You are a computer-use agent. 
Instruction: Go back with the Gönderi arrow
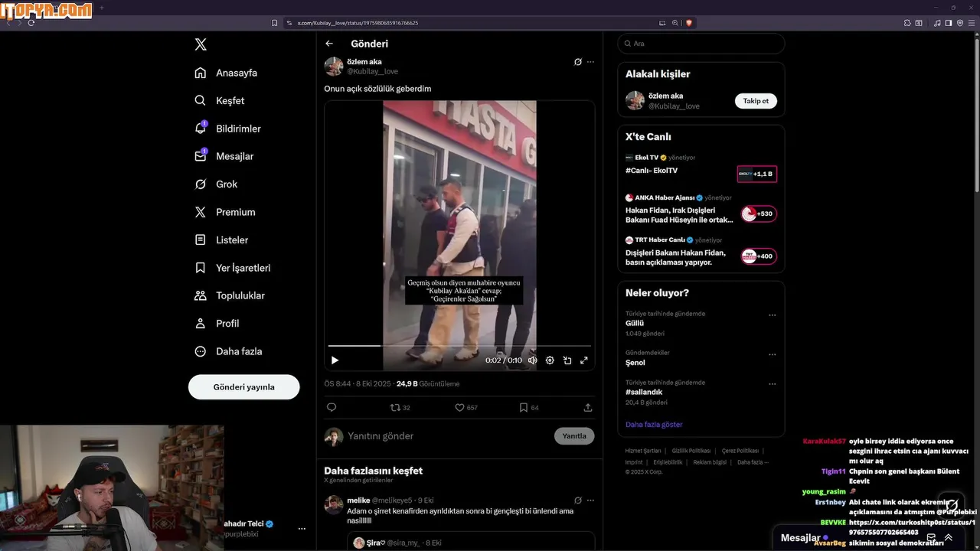[x=329, y=44]
